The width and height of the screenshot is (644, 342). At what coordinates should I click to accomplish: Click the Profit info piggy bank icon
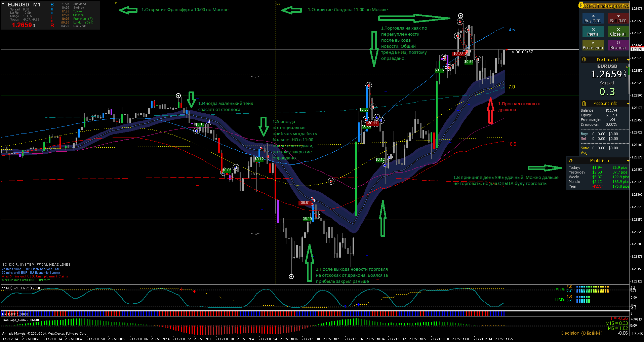point(570,161)
